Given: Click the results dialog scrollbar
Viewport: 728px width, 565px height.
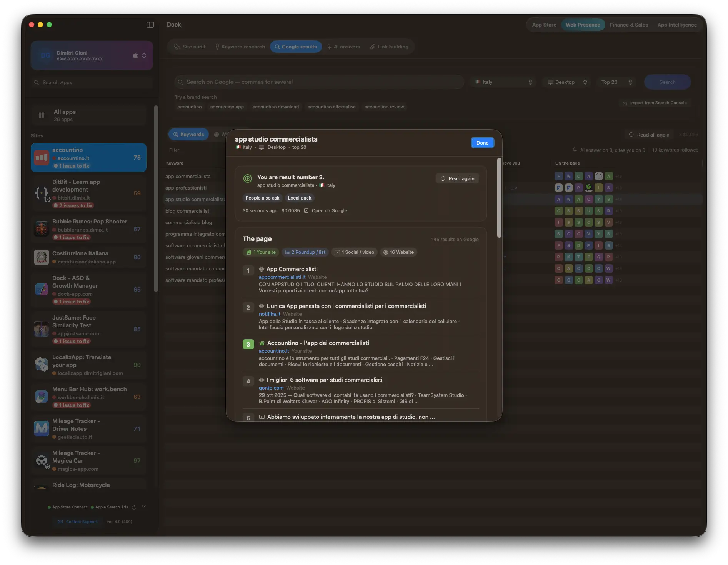Looking at the screenshot, I should [x=499, y=198].
